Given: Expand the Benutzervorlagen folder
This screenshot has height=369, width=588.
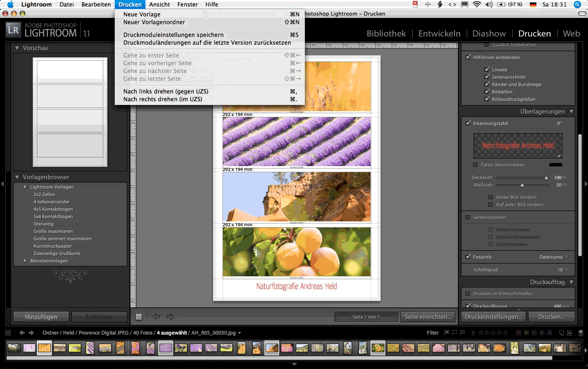Looking at the screenshot, I should tap(25, 261).
